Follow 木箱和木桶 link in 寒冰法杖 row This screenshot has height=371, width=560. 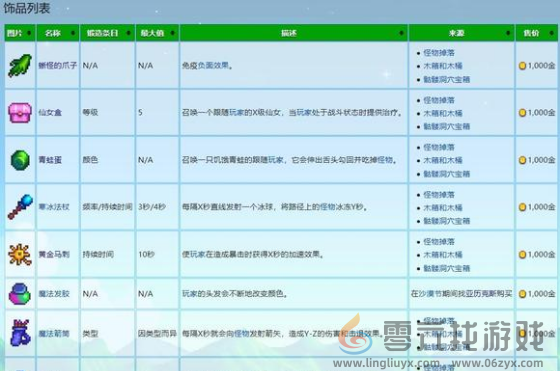(443, 208)
